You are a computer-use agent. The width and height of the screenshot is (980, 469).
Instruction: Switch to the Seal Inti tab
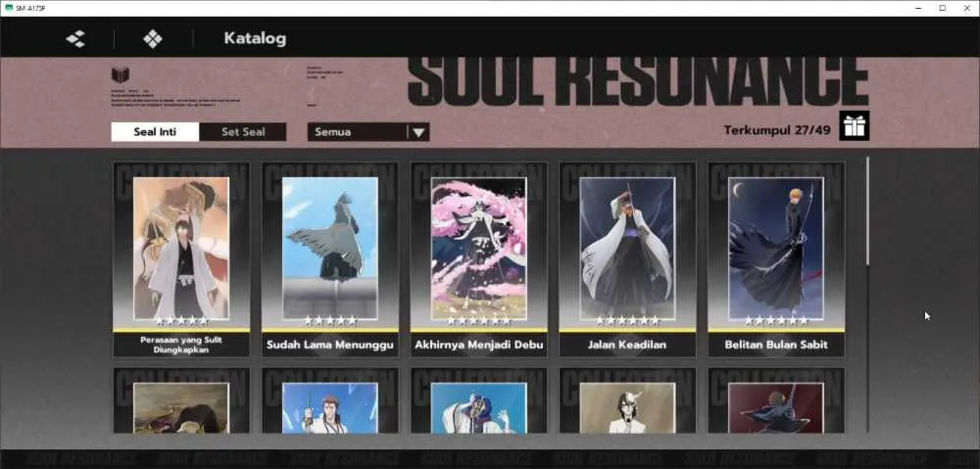coord(155,132)
